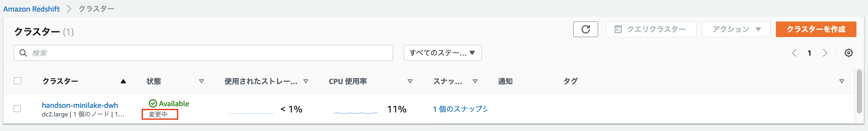Go to next page chevron

tap(825, 53)
